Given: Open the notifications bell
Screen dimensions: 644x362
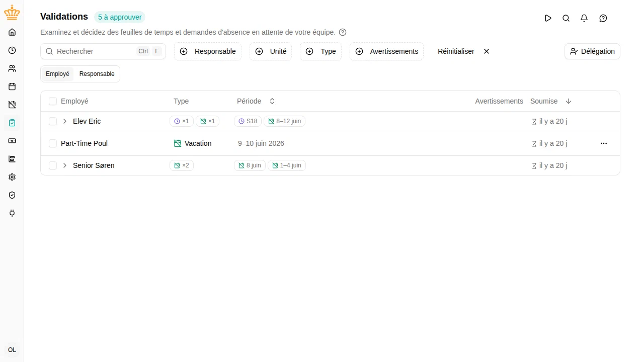Looking at the screenshot, I should [x=584, y=18].
